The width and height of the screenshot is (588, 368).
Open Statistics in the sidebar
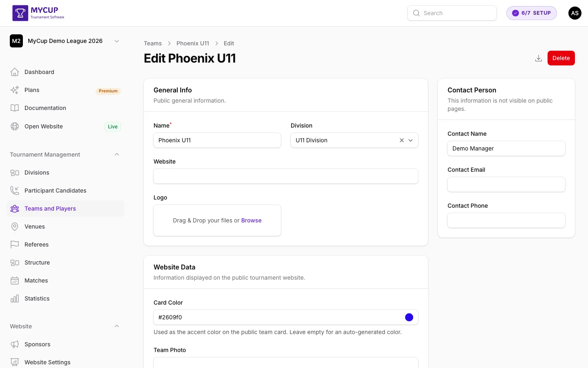point(65,298)
